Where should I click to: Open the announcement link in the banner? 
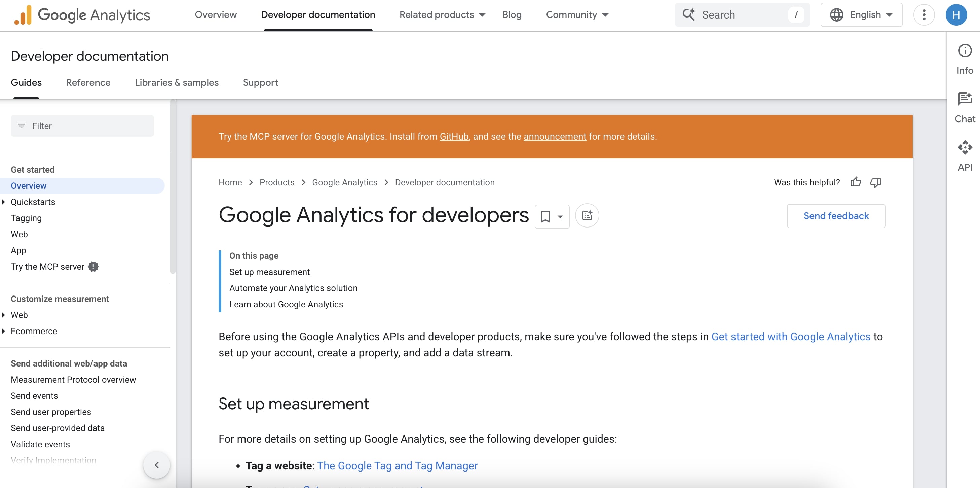click(555, 136)
